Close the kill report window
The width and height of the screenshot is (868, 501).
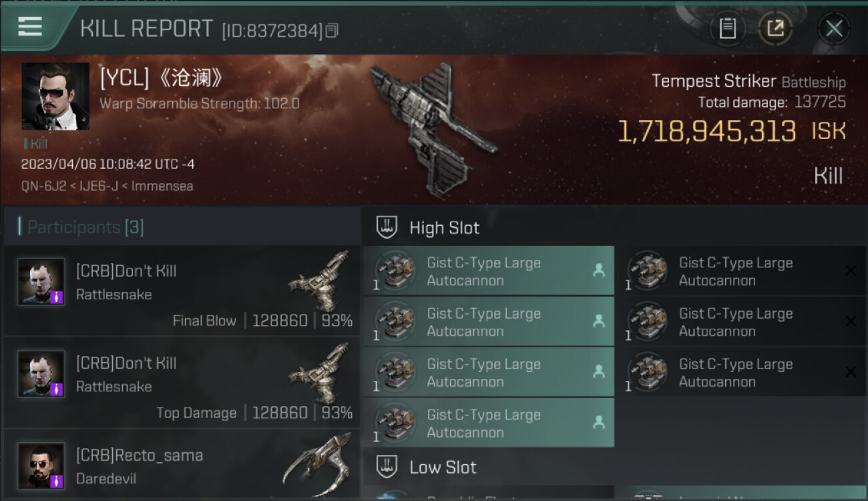click(x=834, y=28)
